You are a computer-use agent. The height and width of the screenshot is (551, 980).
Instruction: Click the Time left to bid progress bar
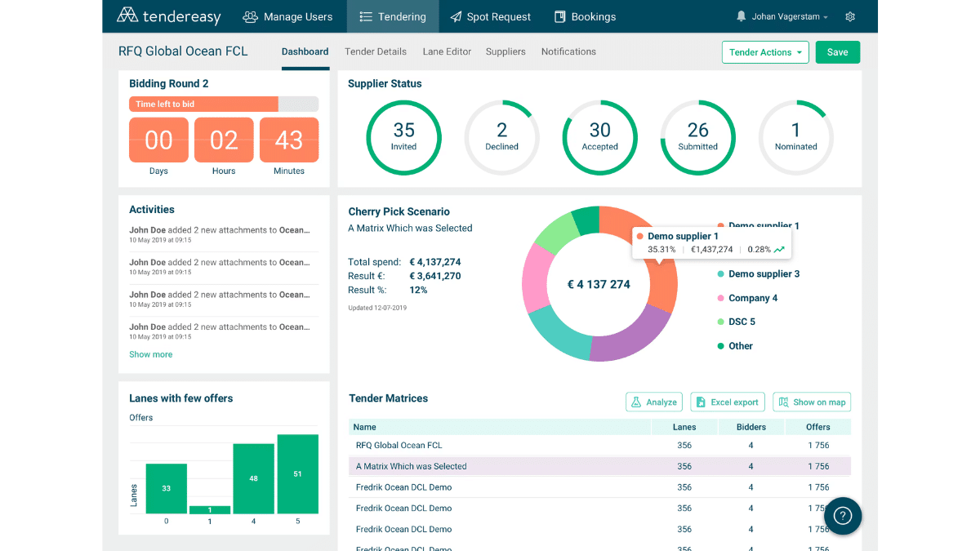pyautogui.click(x=223, y=104)
